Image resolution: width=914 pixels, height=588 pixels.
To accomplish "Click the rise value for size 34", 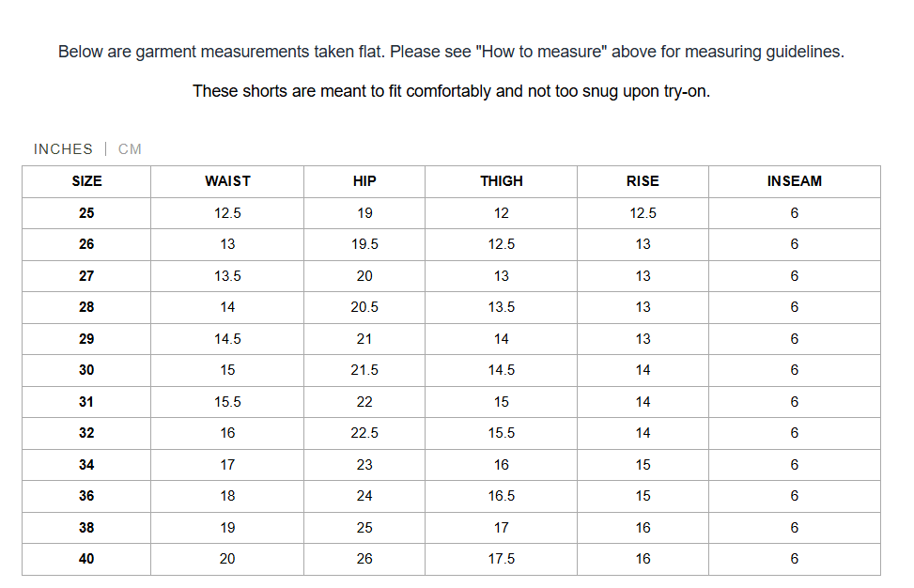I will (x=643, y=465).
